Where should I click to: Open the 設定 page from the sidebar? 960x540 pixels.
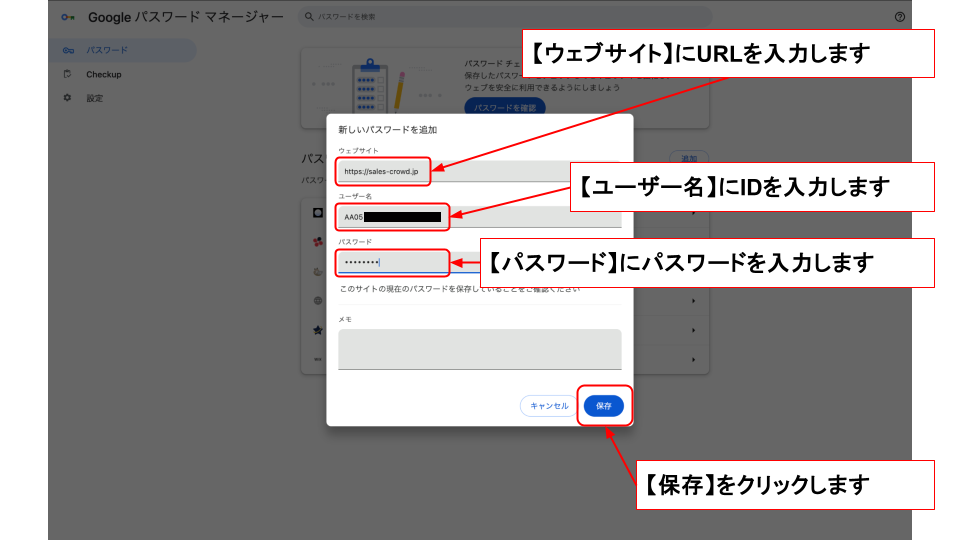(94, 98)
